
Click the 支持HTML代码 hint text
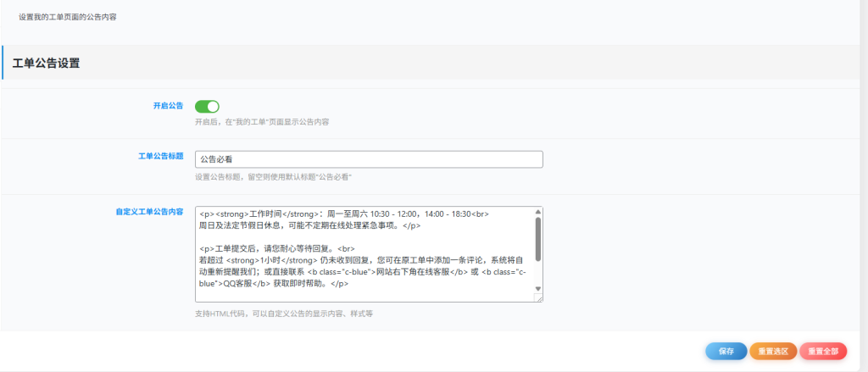[284, 314]
